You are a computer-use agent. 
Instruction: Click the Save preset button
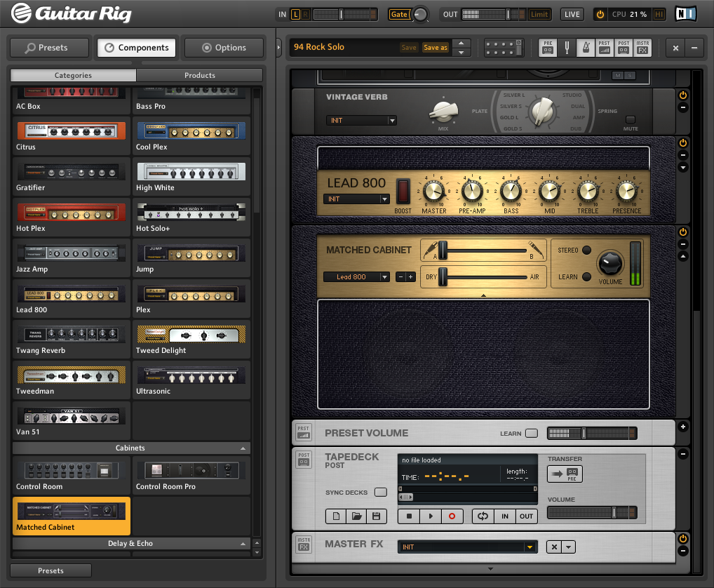(409, 48)
